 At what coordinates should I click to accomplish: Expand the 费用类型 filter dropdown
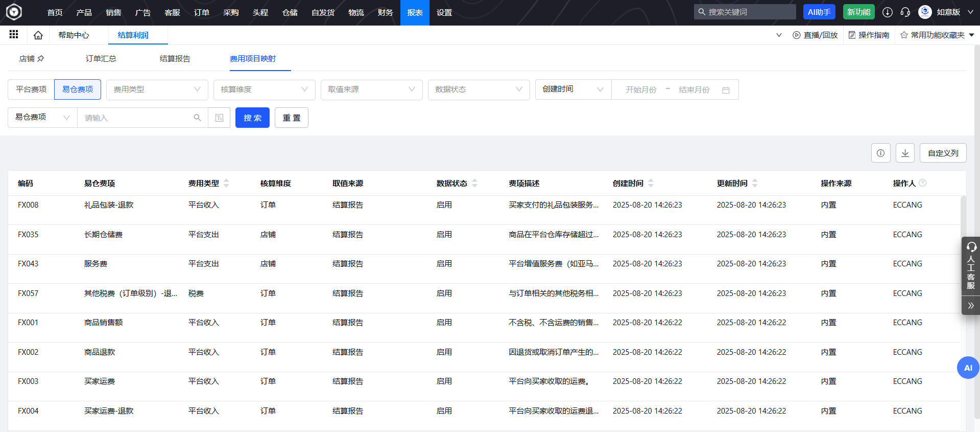click(157, 89)
